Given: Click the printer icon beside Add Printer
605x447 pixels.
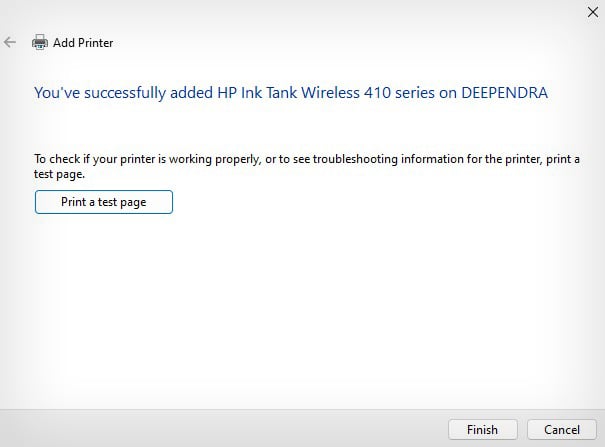Looking at the screenshot, I should point(40,42).
